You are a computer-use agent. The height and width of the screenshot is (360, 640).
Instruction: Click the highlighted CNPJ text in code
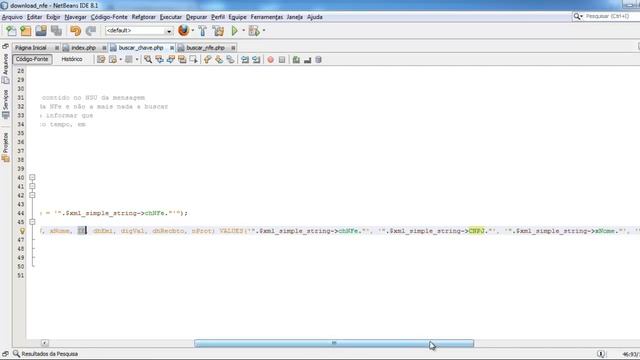(x=476, y=231)
